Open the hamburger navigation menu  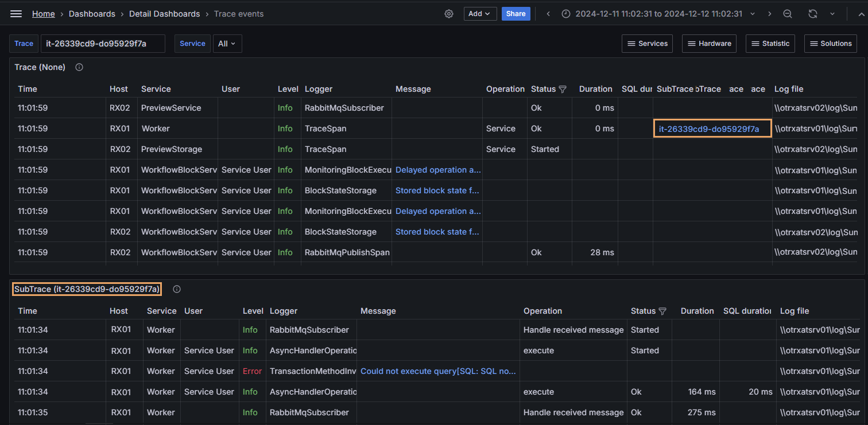point(16,14)
